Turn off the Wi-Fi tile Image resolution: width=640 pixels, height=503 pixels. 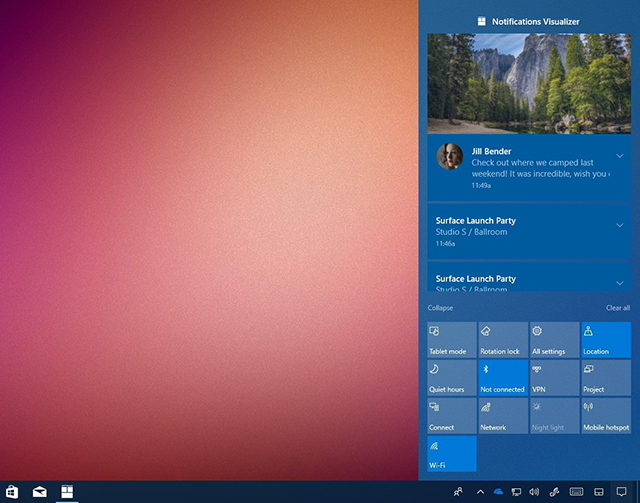click(452, 454)
